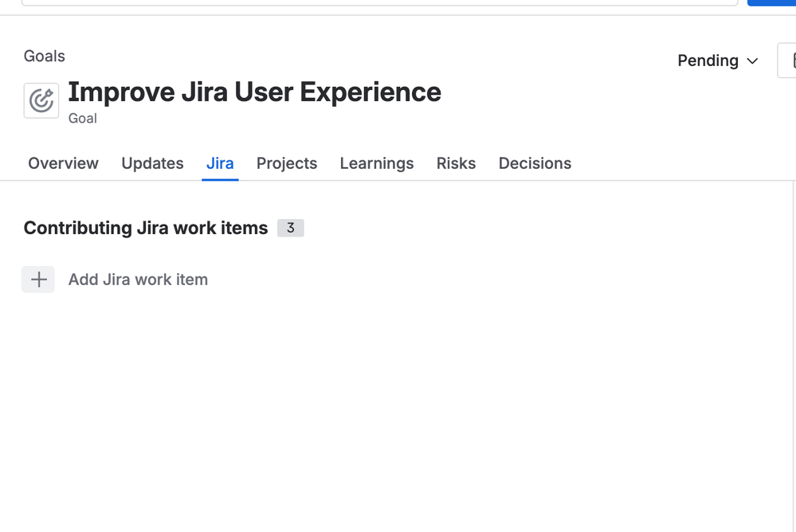Open the Projects tab
The image size is (796, 532).
point(287,163)
